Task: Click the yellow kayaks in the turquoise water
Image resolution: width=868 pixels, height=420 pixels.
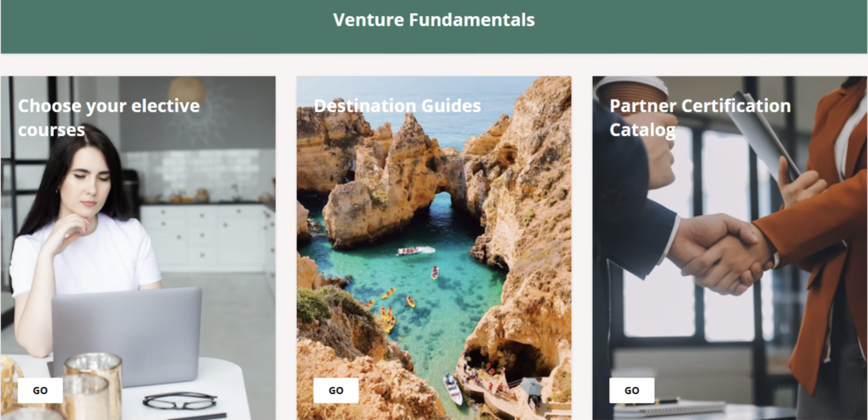Action: click(x=388, y=318)
